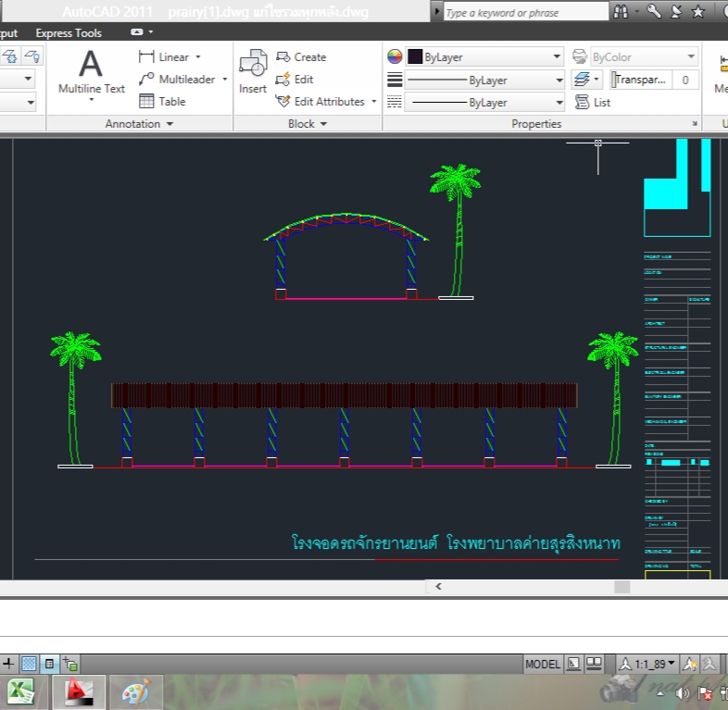The image size is (728, 710).
Task: Toggle Quick View Drawings in status bar
Action: coord(595,664)
